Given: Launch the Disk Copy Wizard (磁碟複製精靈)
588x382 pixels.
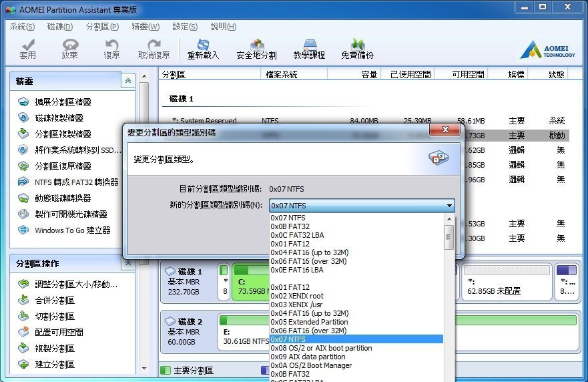Looking at the screenshot, I should click(59, 118).
